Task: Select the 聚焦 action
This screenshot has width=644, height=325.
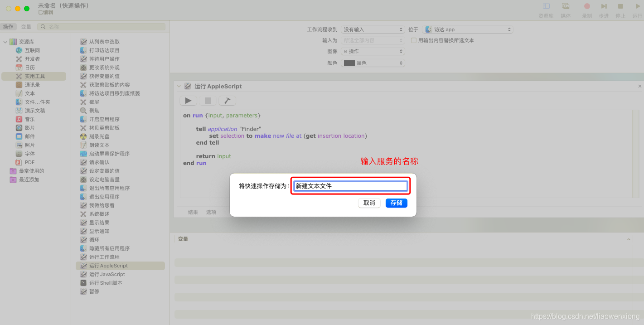Action: pos(94,111)
